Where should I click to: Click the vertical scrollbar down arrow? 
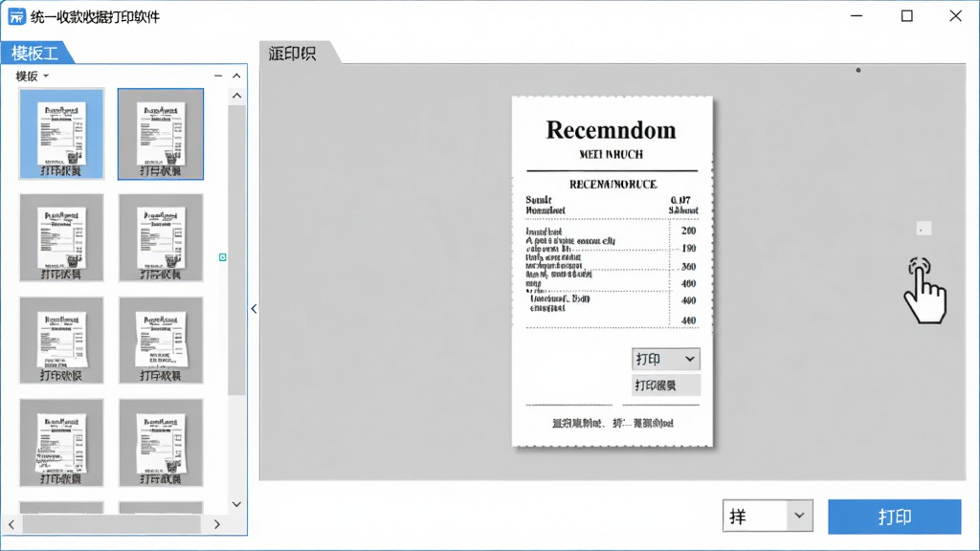[237, 504]
